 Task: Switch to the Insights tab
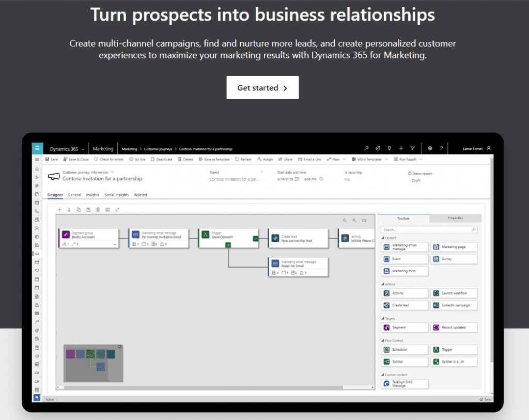coord(92,195)
